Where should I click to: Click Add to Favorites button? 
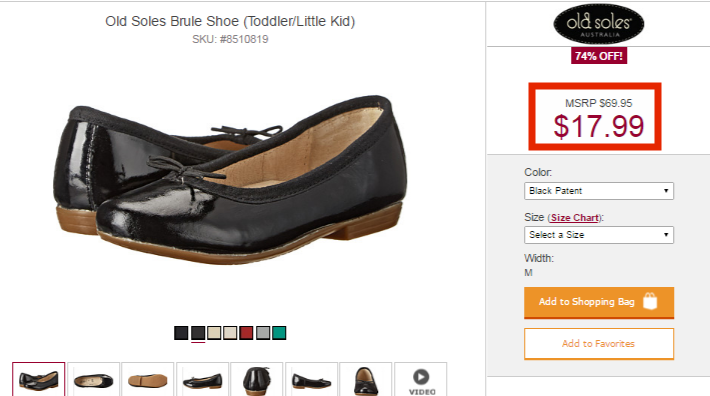(x=599, y=344)
